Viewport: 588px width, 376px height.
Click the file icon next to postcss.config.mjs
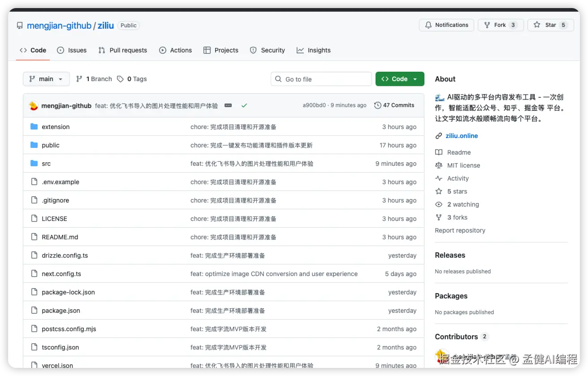34,329
